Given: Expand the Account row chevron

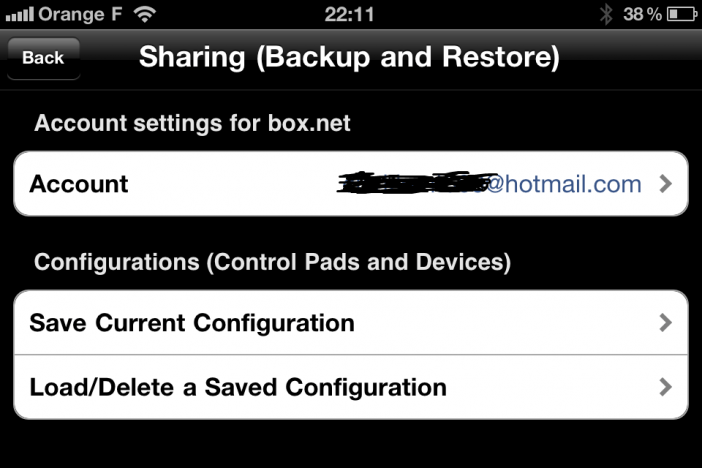Looking at the screenshot, I should click(666, 184).
